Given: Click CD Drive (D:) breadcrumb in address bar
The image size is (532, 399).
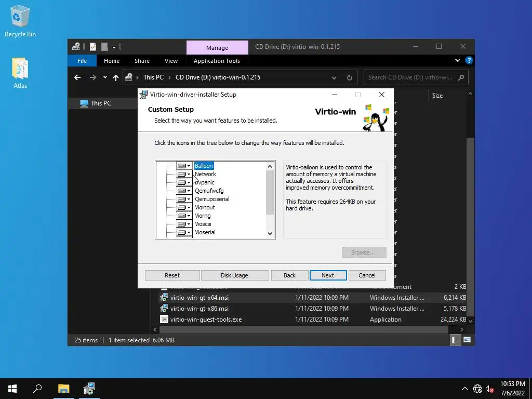Looking at the screenshot, I should pyautogui.click(x=218, y=77).
